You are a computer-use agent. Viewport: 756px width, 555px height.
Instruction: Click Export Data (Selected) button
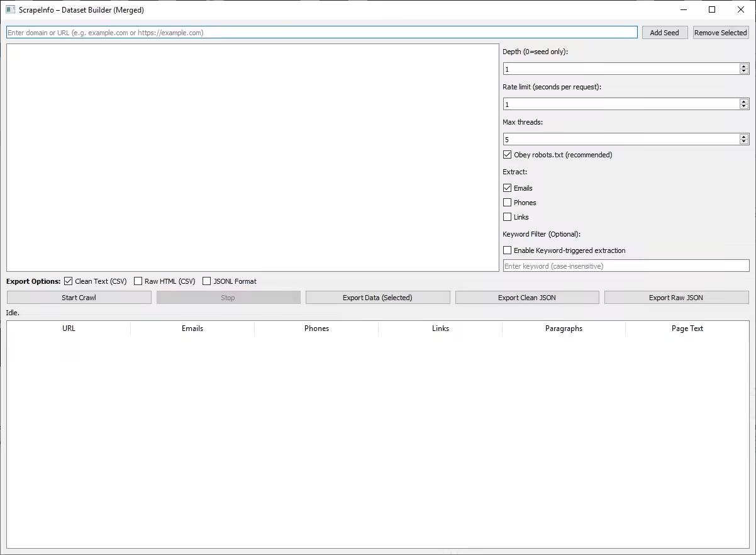pos(377,298)
